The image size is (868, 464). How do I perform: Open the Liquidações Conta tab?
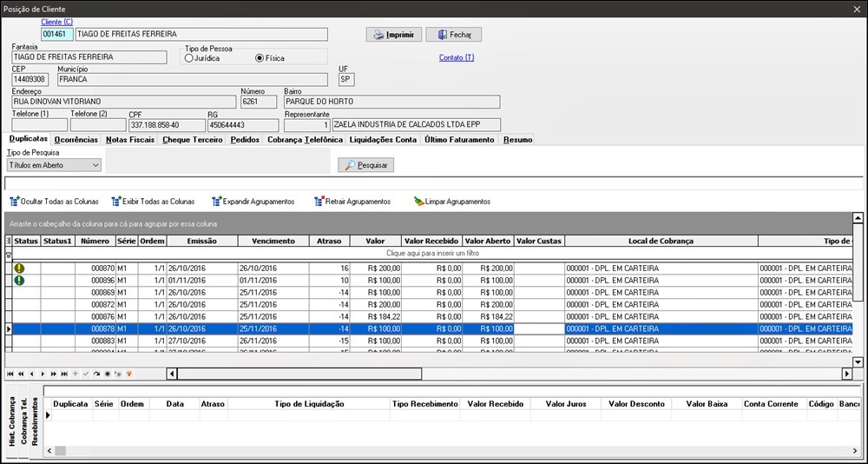tap(383, 140)
